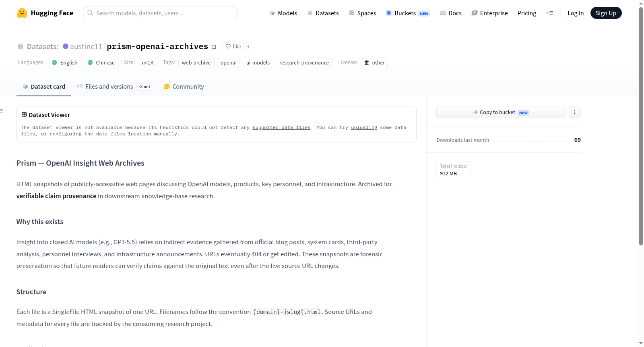644x347 pixels.
Task: Select the Chinese language tag
Action: [x=101, y=62]
